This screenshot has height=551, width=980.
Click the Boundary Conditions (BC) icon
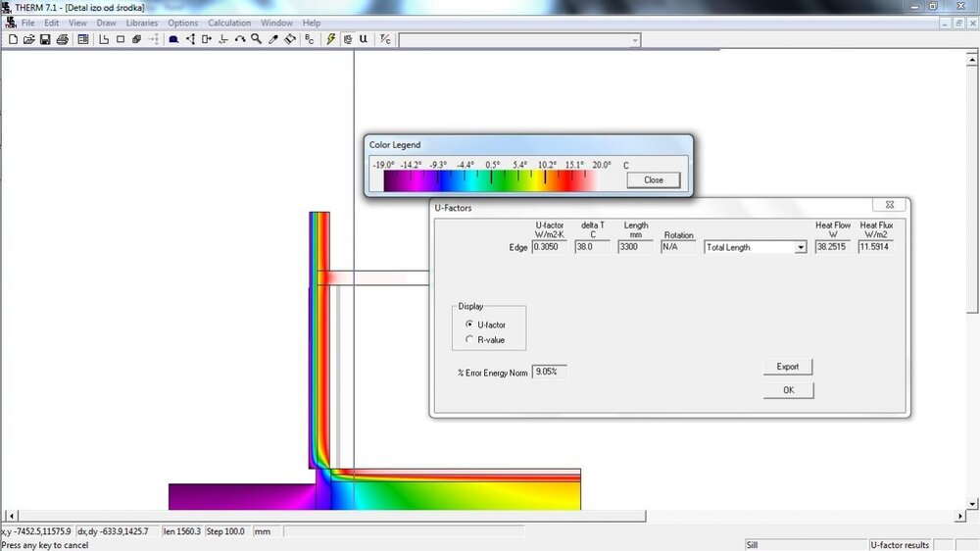310,39
